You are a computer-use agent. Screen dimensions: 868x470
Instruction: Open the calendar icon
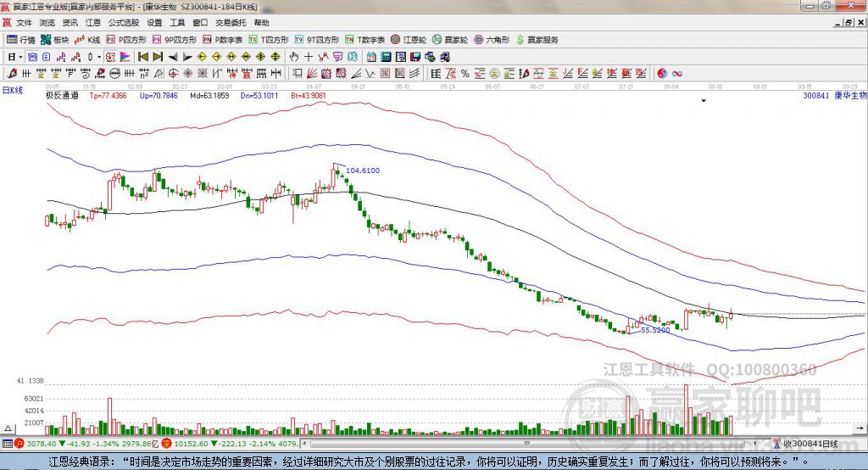pyautogui.click(x=371, y=57)
